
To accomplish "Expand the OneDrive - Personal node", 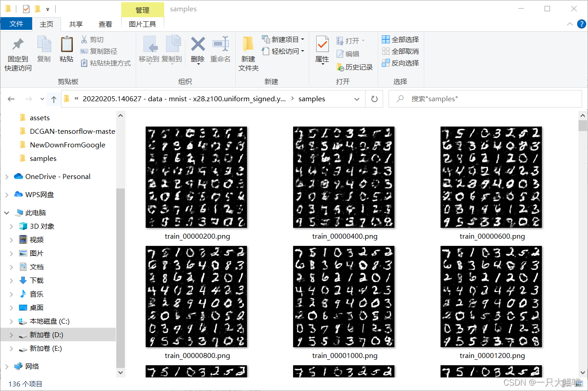I will (x=7, y=177).
